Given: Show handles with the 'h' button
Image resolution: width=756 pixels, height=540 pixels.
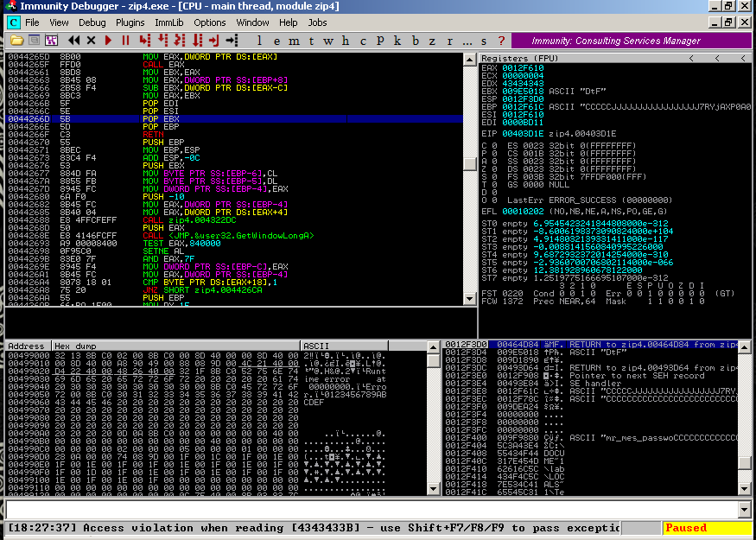Looking at the screenshot, I should [x=346, y=41].
